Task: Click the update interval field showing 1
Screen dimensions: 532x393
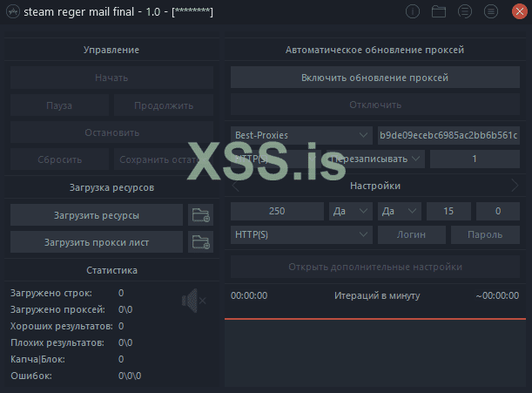Action: click(x=475, y=159)
